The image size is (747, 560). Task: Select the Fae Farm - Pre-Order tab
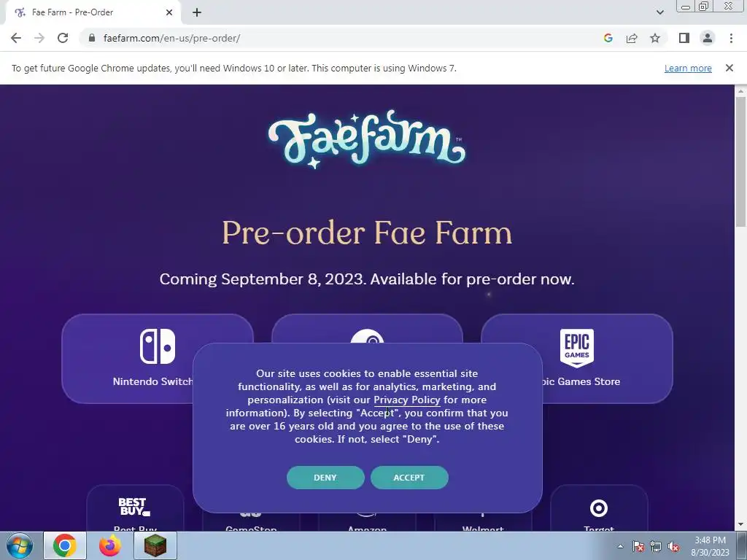tap(93, 12)
